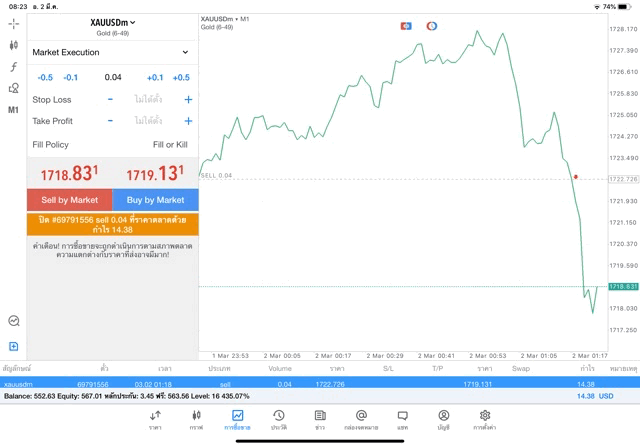Open the accounts tab with person icon
Viewport: 640px width, 447px height.
(x=444, y=420)
